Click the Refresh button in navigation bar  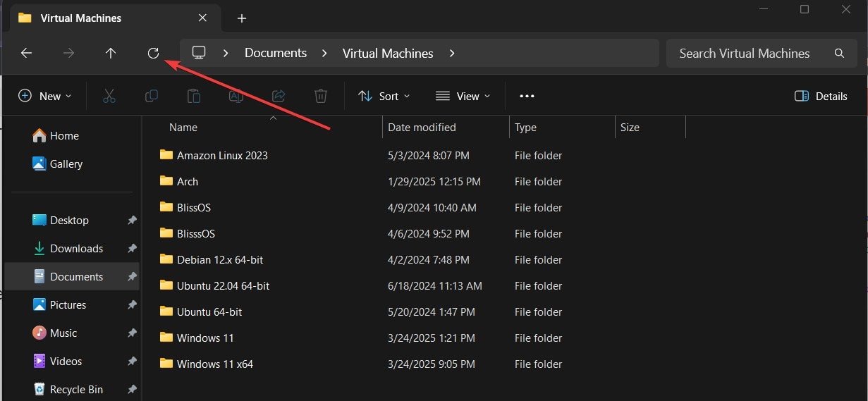point(153,54)
